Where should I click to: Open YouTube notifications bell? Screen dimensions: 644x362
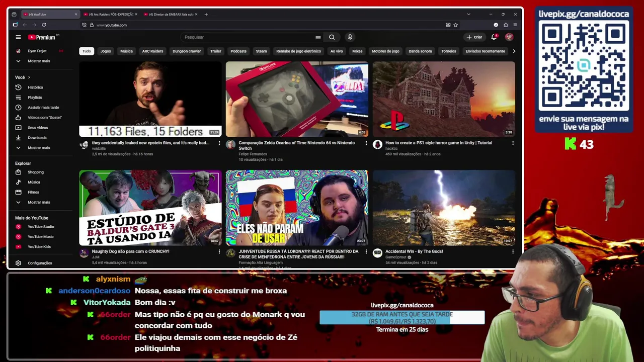[x=494, y=37]
